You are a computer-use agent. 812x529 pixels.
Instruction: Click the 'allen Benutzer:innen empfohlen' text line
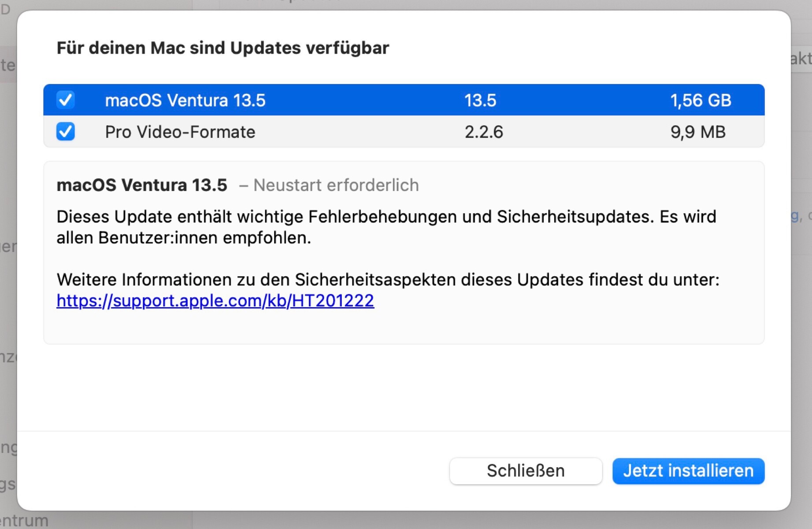tap(184, 238)
